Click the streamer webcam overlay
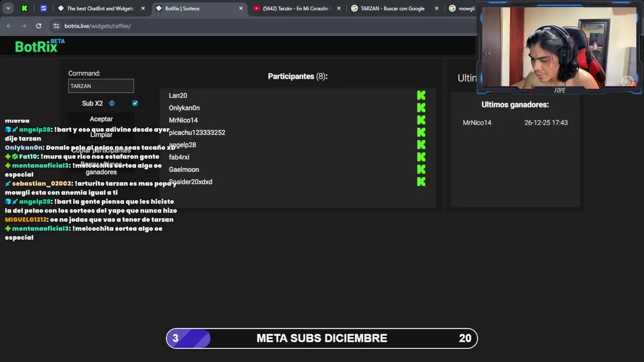 (x=559, y=48)
